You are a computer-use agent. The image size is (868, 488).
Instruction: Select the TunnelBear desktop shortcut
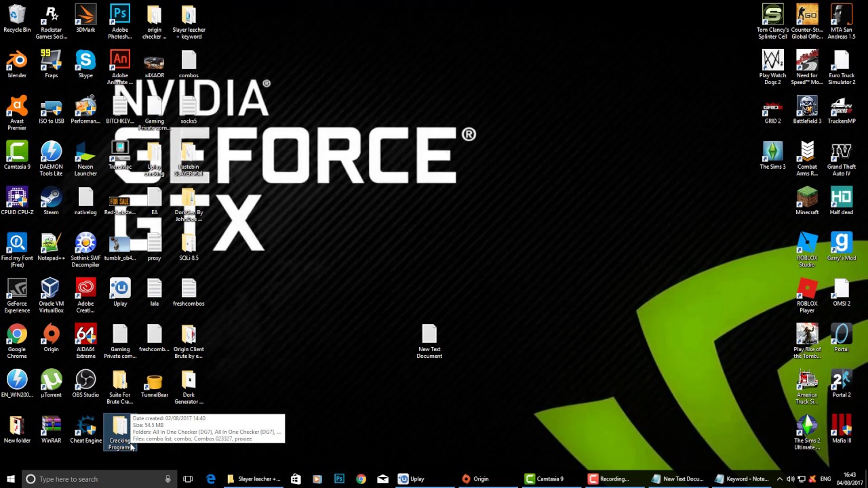tap(155, 384)
